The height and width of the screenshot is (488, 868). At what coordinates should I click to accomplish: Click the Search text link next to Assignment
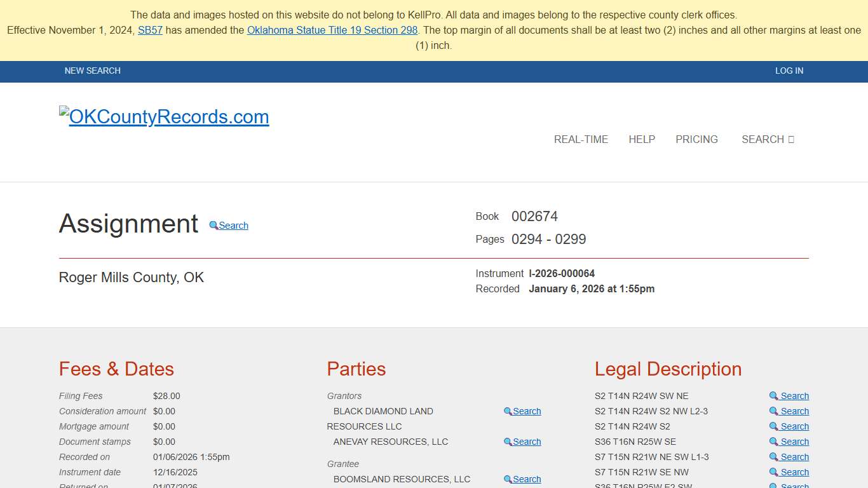(234, 226)
